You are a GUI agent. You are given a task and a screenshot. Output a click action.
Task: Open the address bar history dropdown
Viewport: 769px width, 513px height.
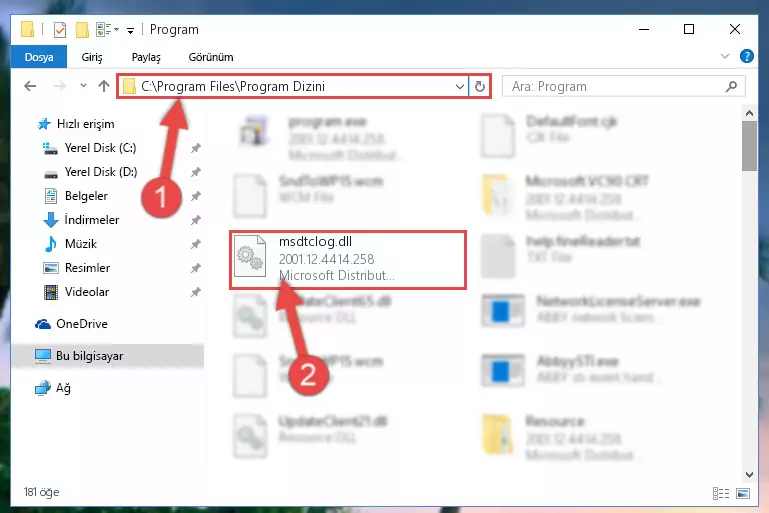(460, 87)
